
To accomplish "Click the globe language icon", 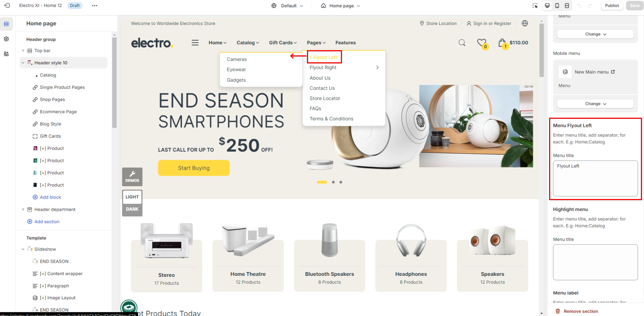I will (525, 23).
